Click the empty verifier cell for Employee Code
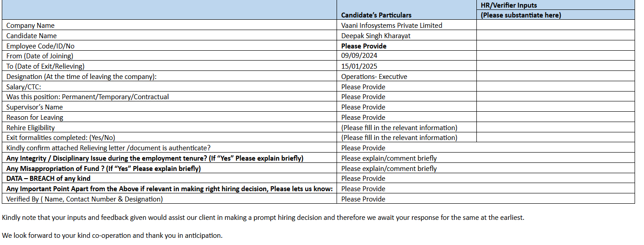The height and width of the screenshot is (245, 644). (x=555, y=46)
